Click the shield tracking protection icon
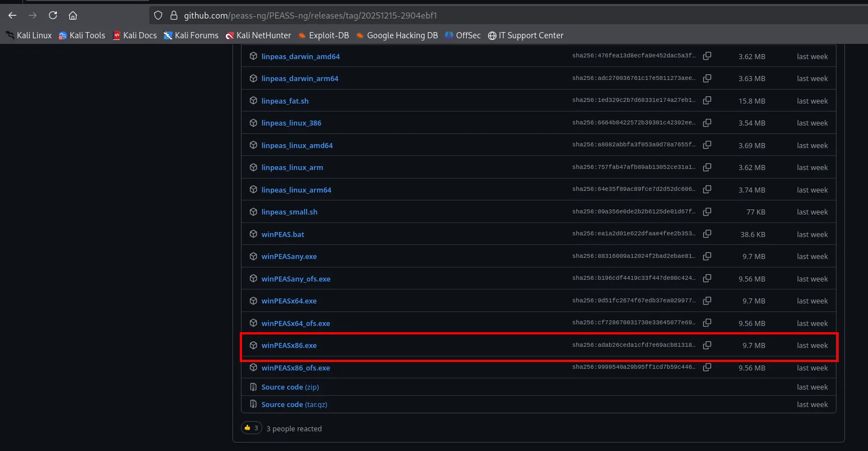Screen dimensions: 868x451 tap(158, 15)
